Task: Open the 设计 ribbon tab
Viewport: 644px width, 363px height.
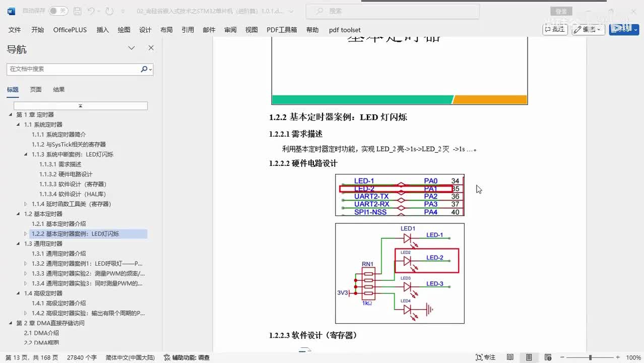Action: pyautogui.click(x=145, y=30)
